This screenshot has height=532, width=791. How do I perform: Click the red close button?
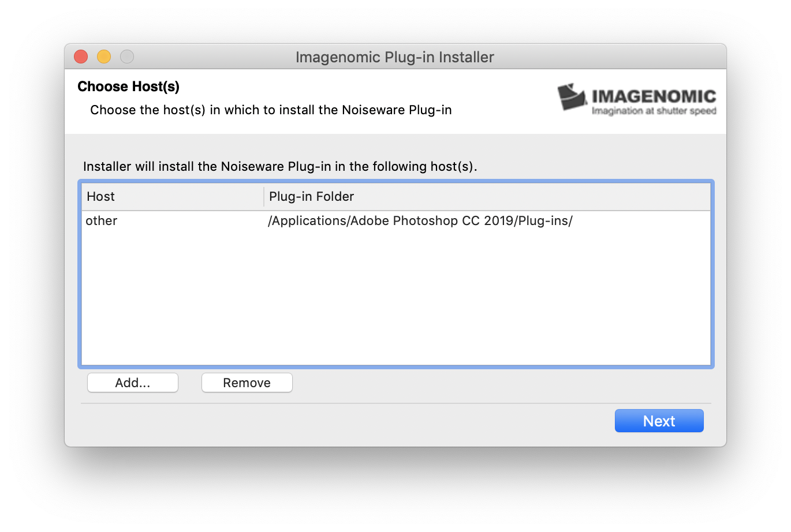pyautogui.click(x=81, y=57)
